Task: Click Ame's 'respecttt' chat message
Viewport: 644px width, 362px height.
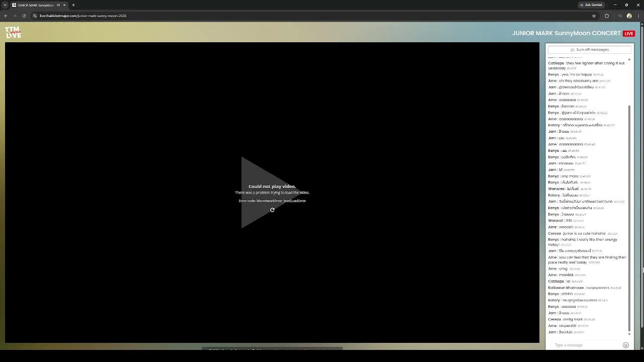Action: [568, 326]
